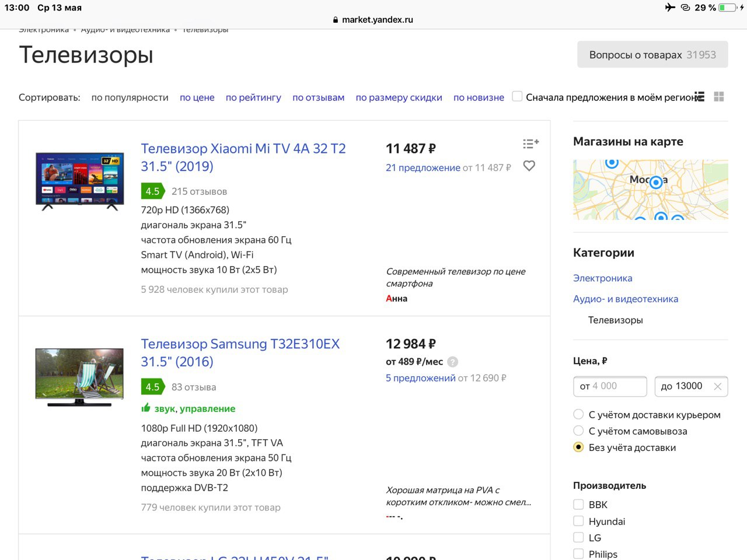Clear the maximum price value
This screenshot has height=560, width=747.
pyautogui.click(x=718, y=386)
